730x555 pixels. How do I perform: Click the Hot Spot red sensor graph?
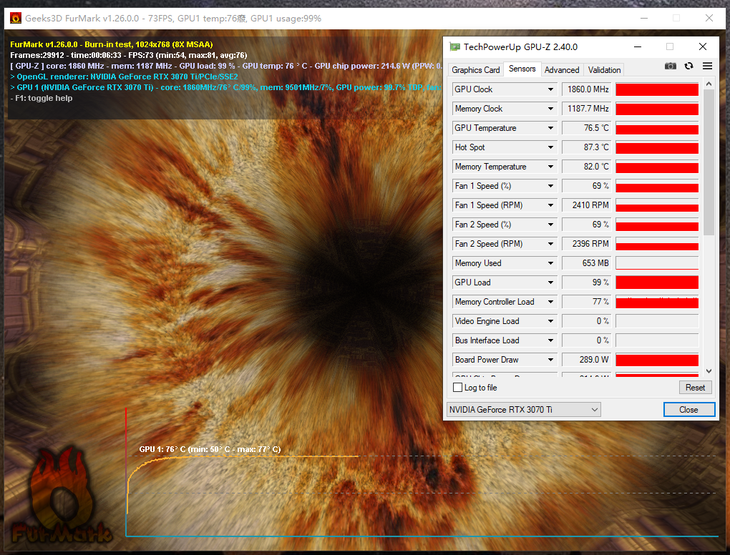pos(656,147)
